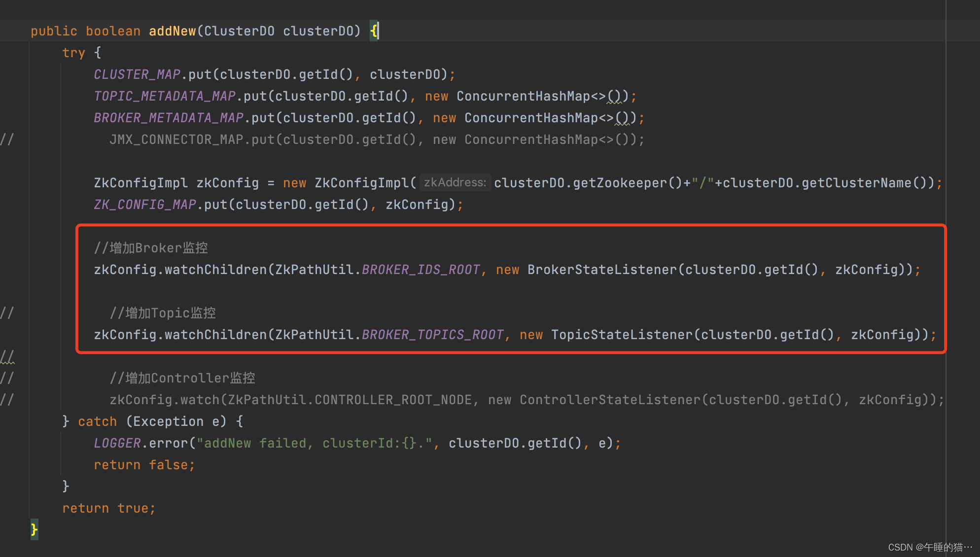Click return false statement
This screenshot has height=557, width=980.
[x=144, y=465]
